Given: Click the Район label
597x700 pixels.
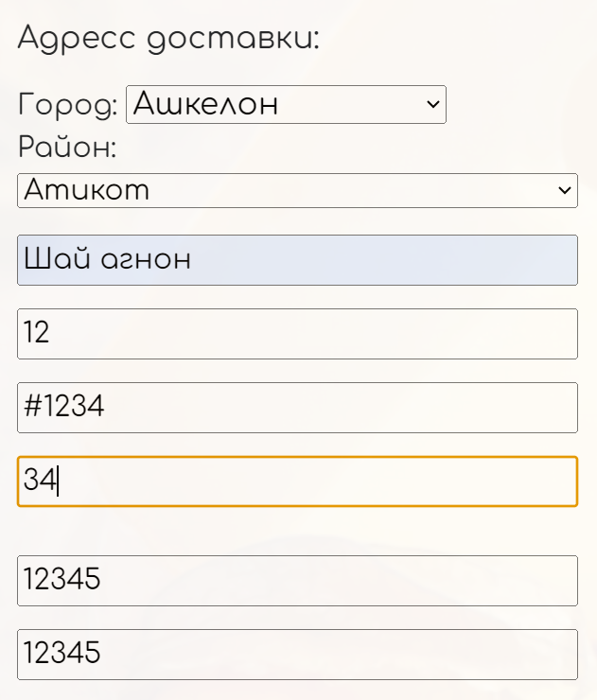Looking at the screenshot, I should coord(66,148).
